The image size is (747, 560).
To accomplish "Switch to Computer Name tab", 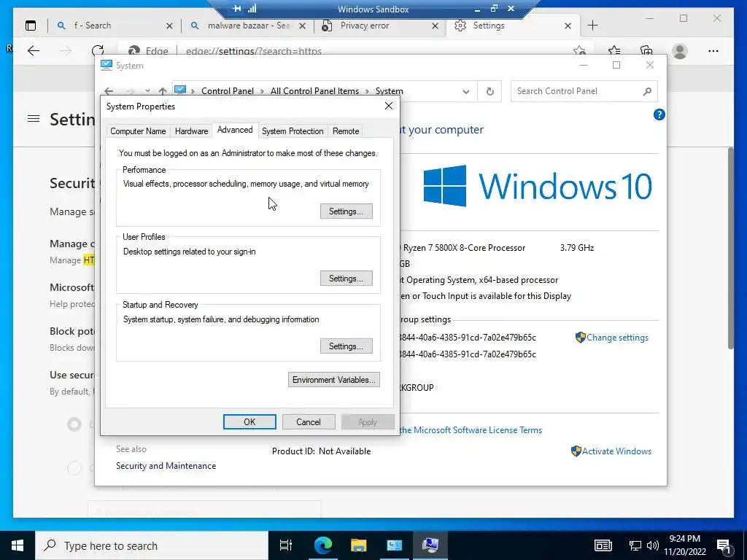I will [x=138, y=131].
